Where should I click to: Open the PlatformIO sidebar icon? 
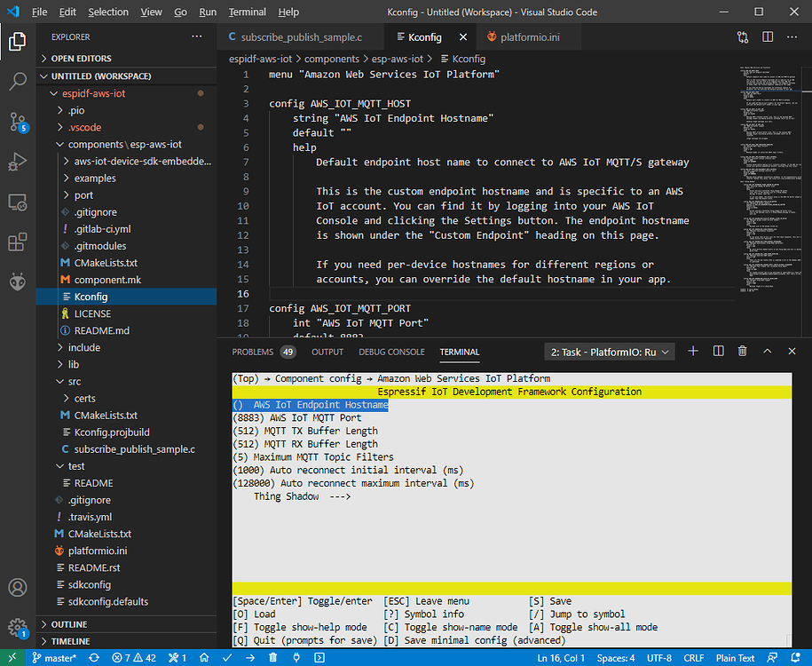tap(18, 282)
